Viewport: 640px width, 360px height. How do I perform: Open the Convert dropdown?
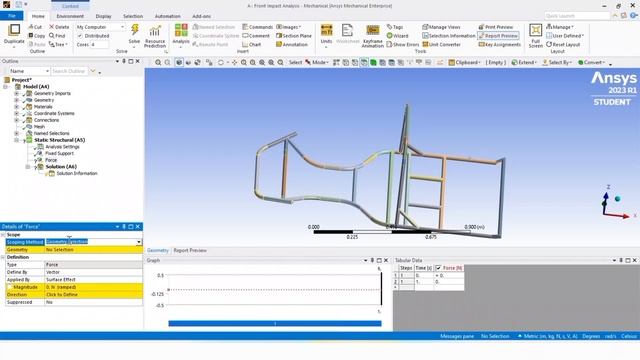pyautogui.click(x=591, y=62)
